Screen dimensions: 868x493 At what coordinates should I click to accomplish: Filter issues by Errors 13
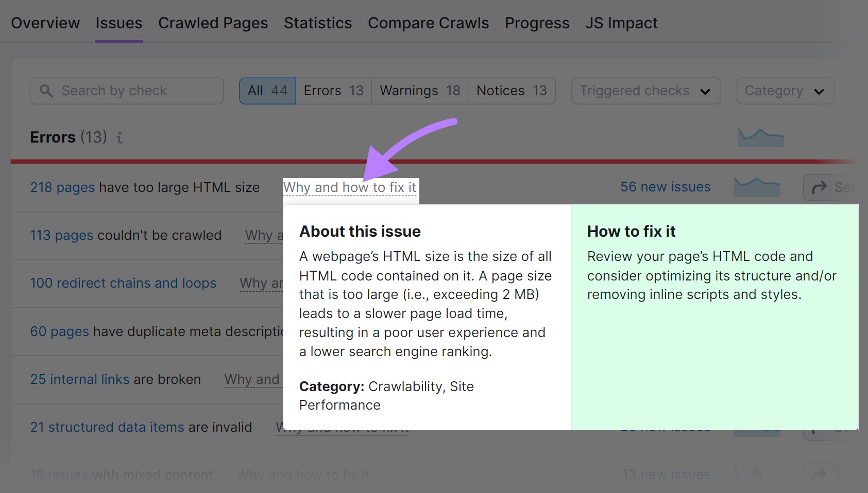tap(333, 91)
